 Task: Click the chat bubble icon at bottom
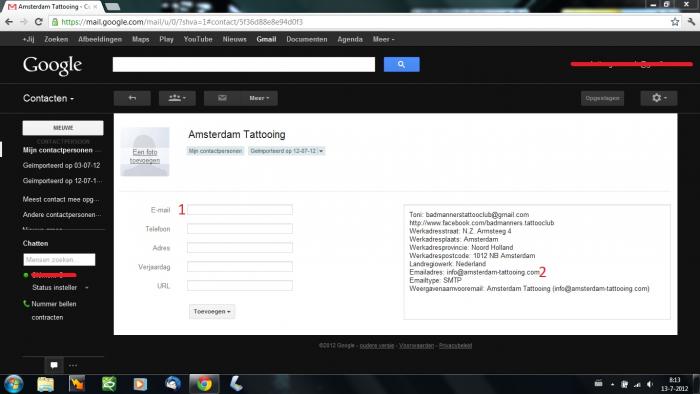(54, 365)
